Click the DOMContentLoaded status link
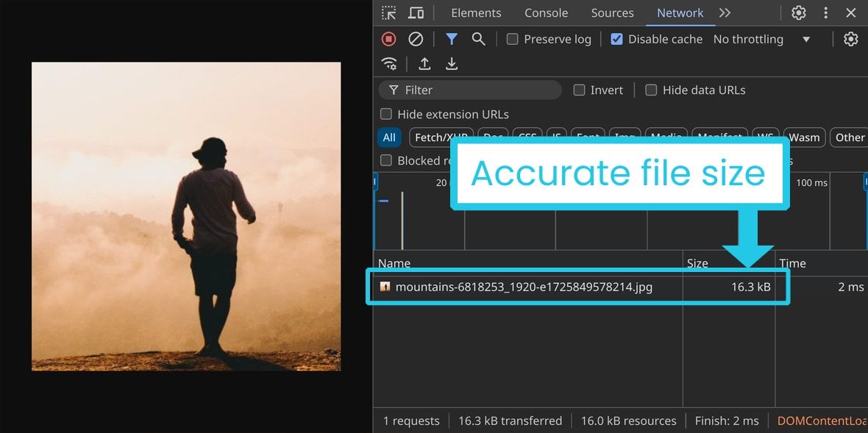The width and height of the screenshot is (868, 433). tap(823, 421)
